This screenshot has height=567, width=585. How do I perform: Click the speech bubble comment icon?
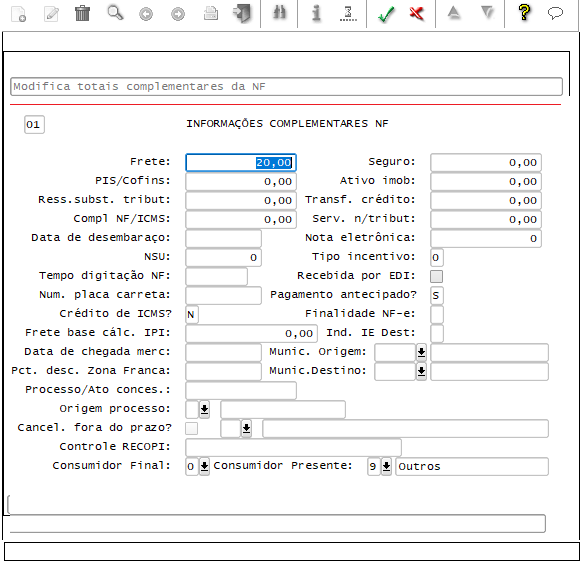point(555,13)
